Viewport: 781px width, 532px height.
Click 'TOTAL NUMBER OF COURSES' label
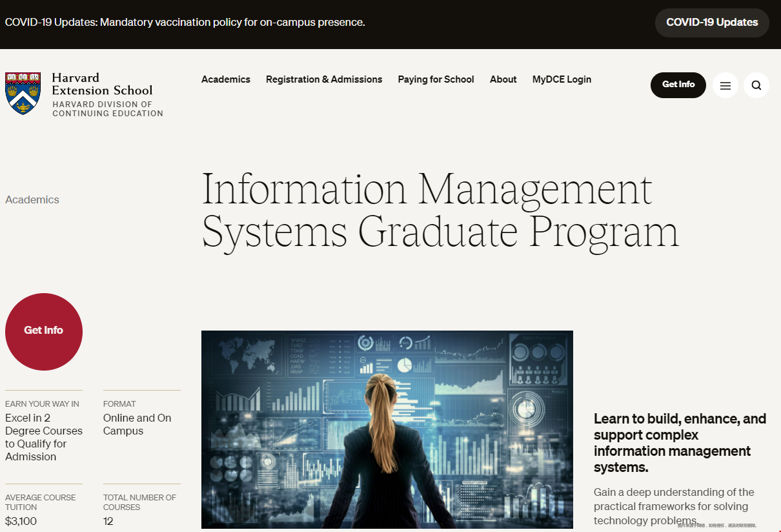pos(139,502)
